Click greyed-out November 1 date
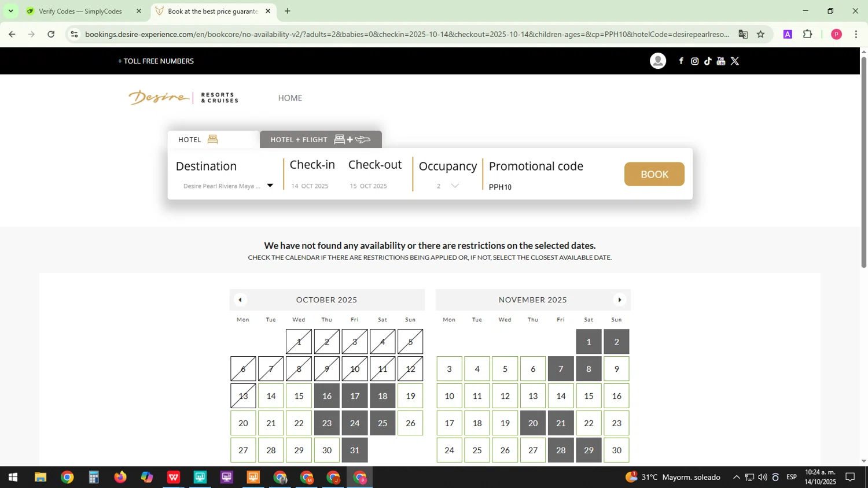Screen dimensions: 868x488 (x=589, y=342)
